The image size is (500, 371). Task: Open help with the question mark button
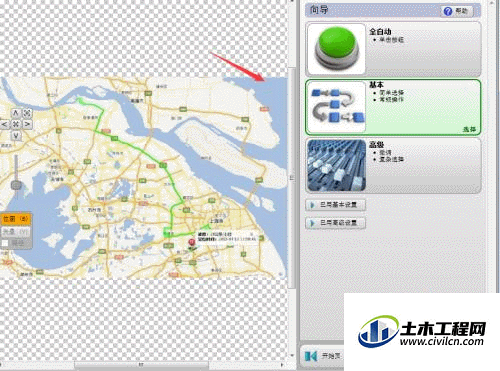pyautogui.click(x=456, y=11)
